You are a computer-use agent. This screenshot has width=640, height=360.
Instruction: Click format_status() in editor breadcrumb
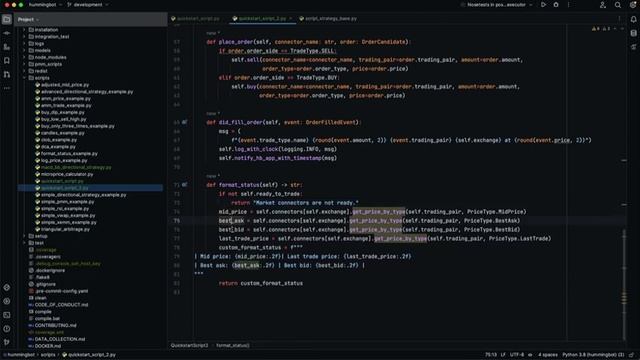pos(233,346)
